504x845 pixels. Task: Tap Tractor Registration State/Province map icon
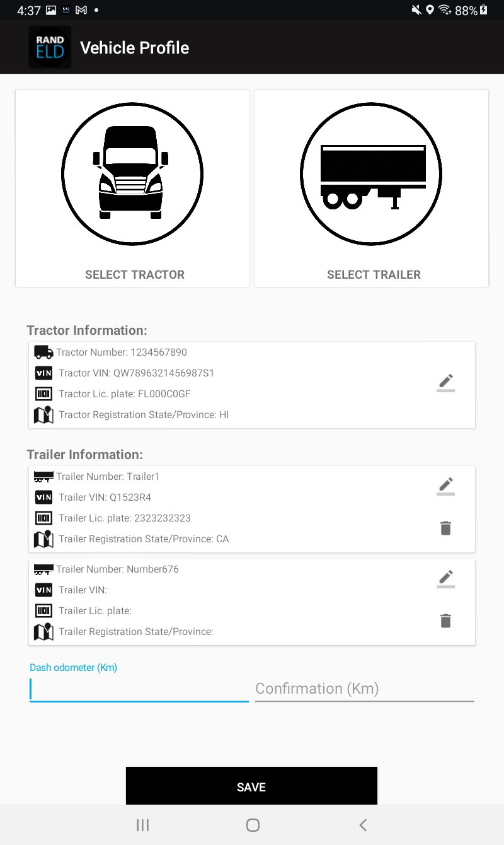pyautogui.click(x=43, y=415)
